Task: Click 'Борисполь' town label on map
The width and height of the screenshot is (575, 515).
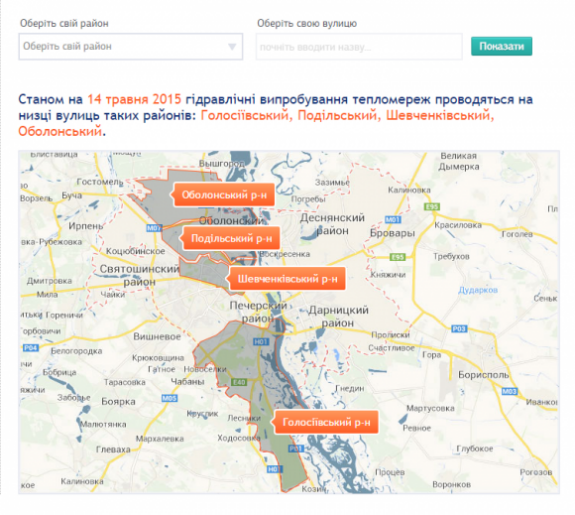Action: pos(483,375)
